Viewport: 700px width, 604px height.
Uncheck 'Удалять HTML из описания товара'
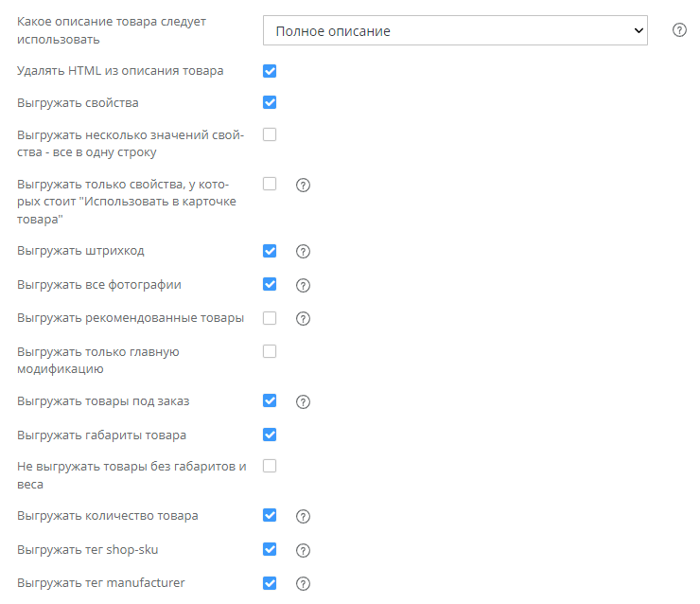(270, 71)
